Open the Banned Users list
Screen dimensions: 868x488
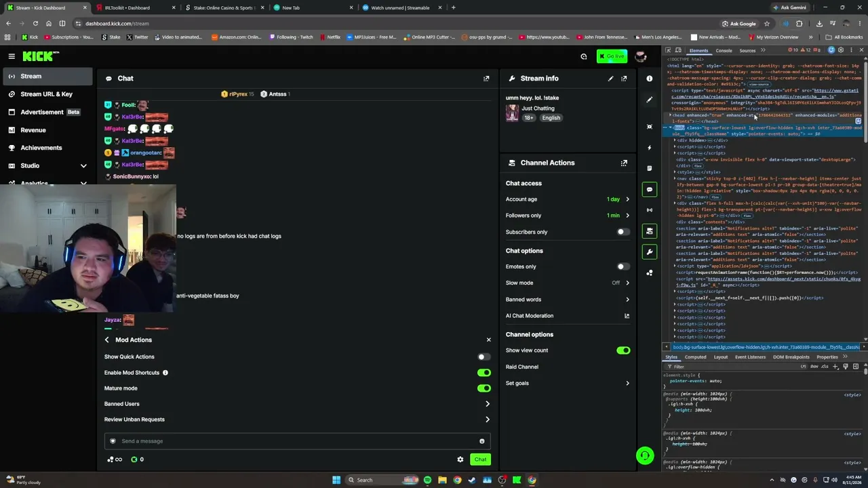point(297,404)
